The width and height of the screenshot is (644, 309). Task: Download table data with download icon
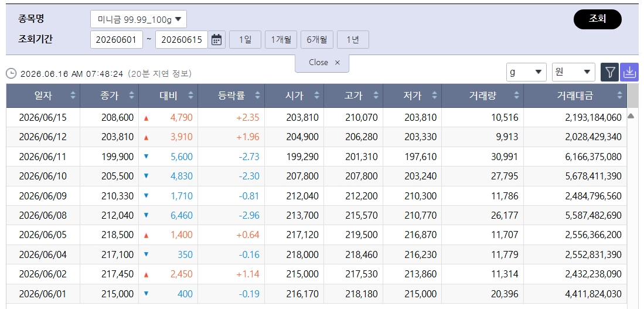tap(629, 73)
